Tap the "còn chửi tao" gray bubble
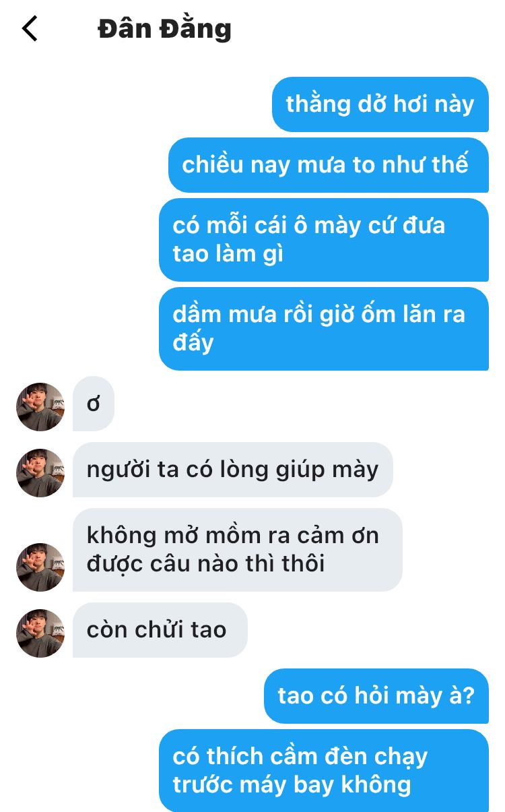Image resolution: width=505 pixels, height=812 pixels. coord(160,630)
